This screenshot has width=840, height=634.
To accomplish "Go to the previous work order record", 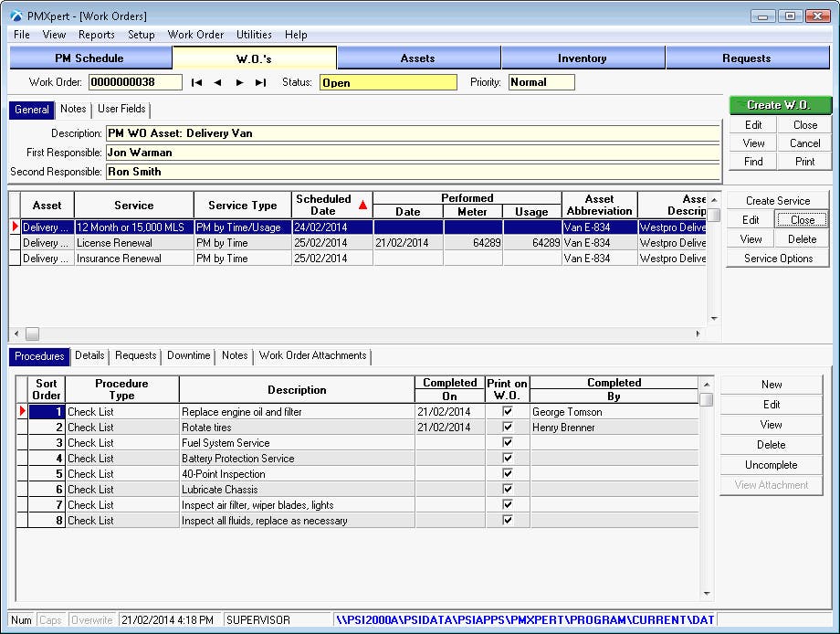I will (217, 82).
